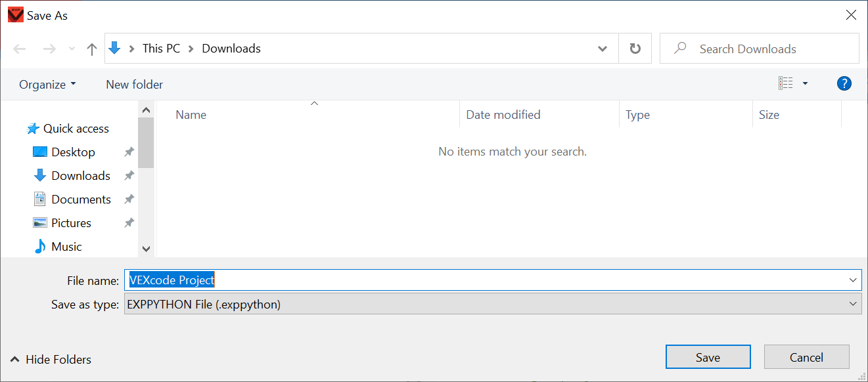
Task: Click the Downloads arrow icon in address bar
Action: 114,48
